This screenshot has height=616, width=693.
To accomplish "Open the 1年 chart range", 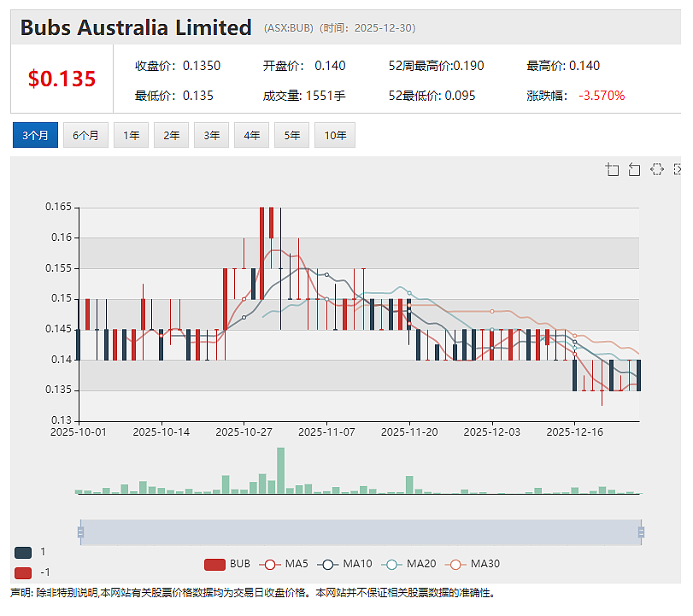I will (x=131, y=135).
